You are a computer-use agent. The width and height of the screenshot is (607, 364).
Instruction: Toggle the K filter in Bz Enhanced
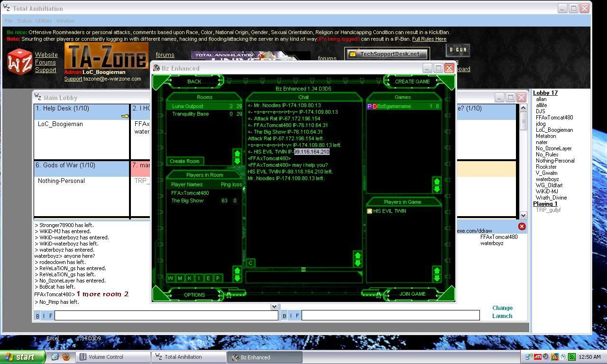click(x=190, y=278)
